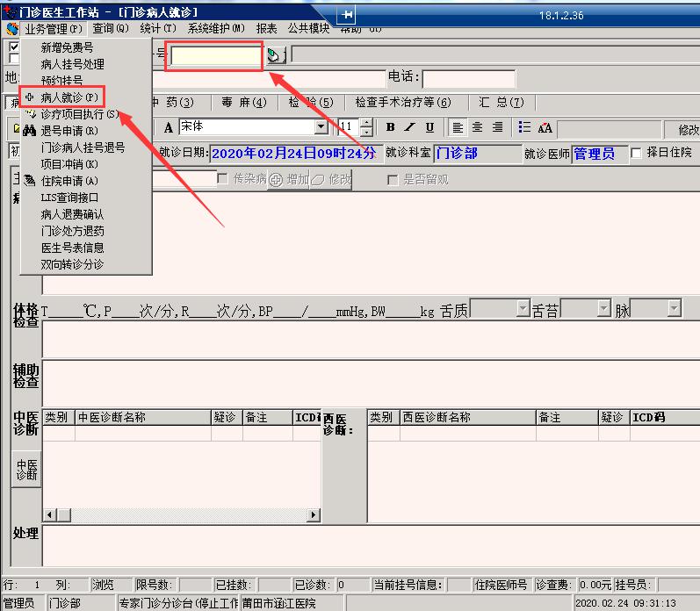Click the 就诊日期 date field
The image size is (700, 611).
[295, 153]
